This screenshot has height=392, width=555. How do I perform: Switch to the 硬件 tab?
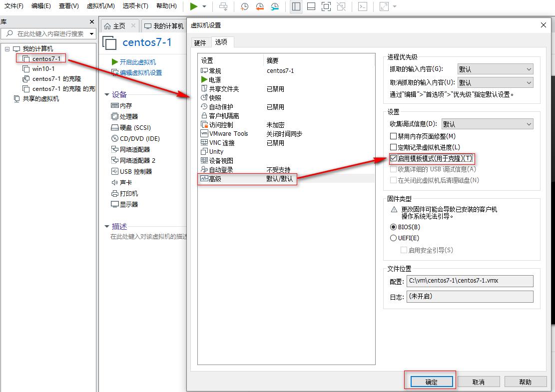[200, 43]
